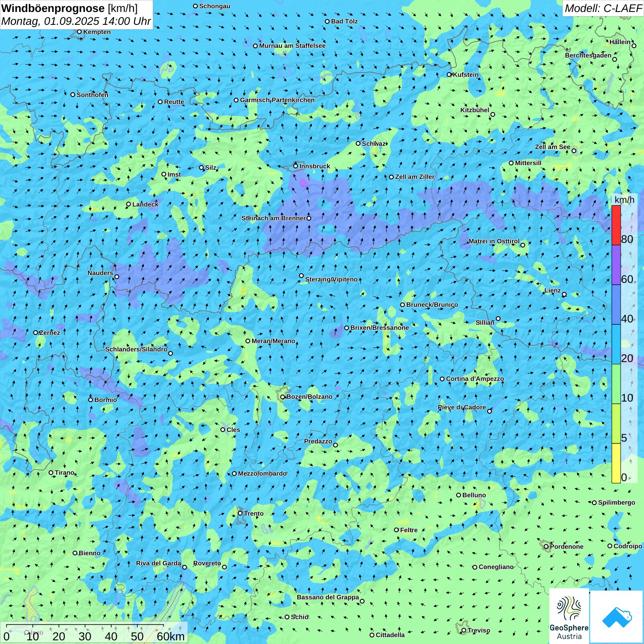Click the Trento city marker

click(x=240, y=513)
